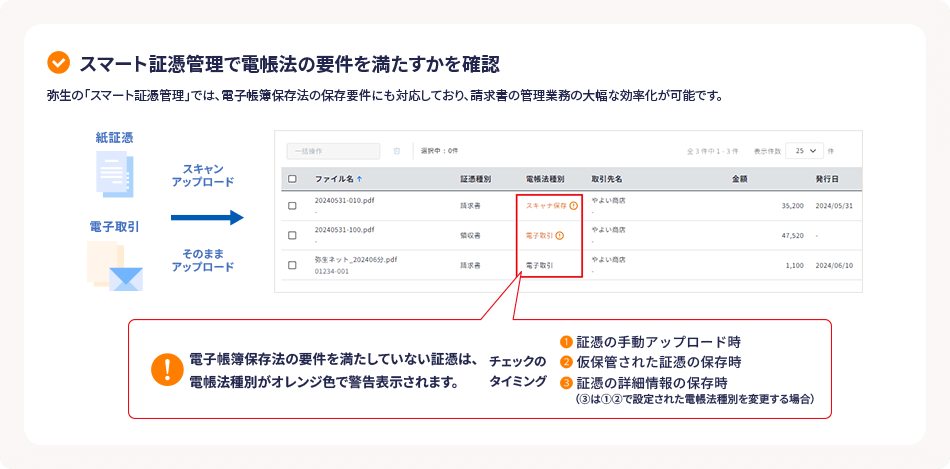The width and height of the screenshot is (950, 469).
Task: Click the envelope icon under 電子取引 on the left
Action: [x=126, y=279]
